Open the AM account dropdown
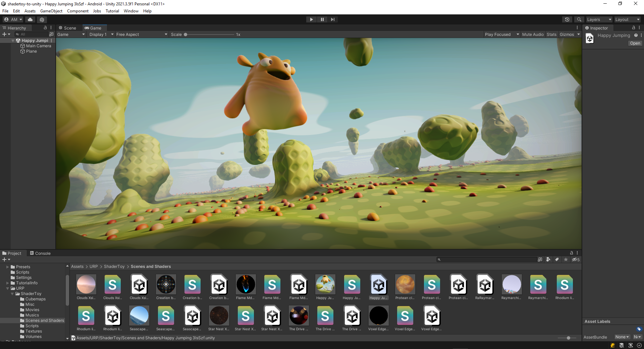The width and height of the screenshot is (644, 349). (x=13, y=19)
